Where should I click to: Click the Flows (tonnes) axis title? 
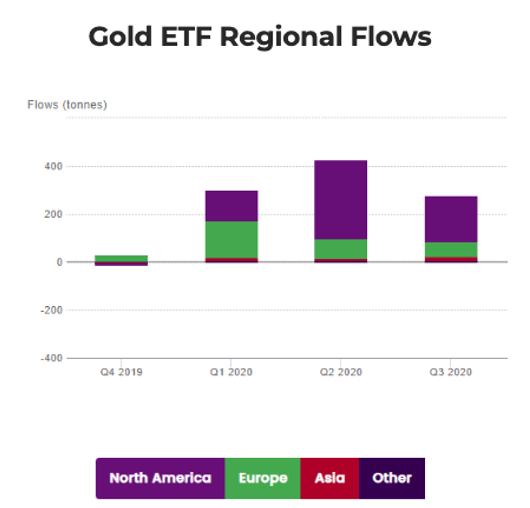coord(67,105)
